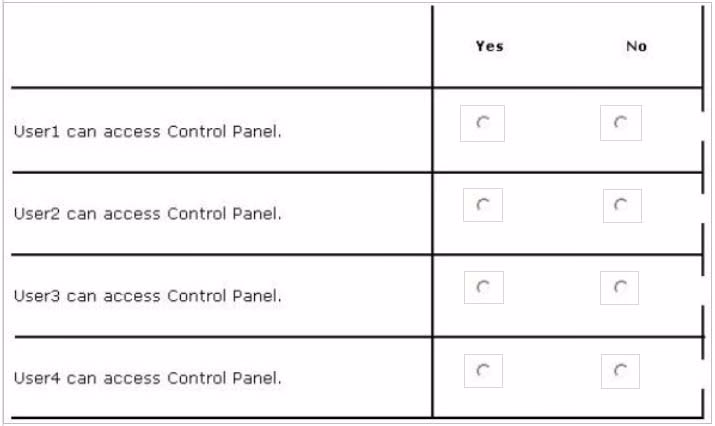Click 'Control Panel' text in the User1 row
Image resolution: width=715 pixels, height=426 pixels.
(224, 131)
